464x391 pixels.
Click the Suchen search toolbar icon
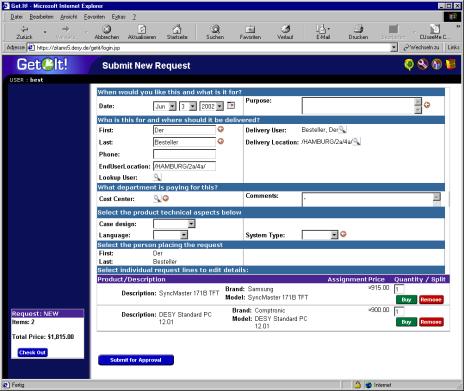pyautogui.click(x=215, y=32)
